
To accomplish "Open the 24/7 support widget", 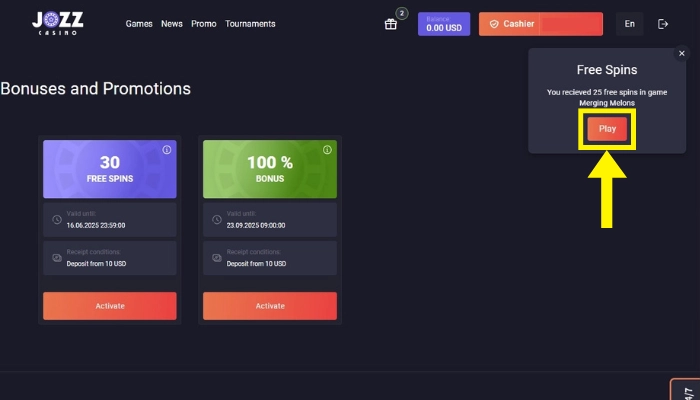I will click(684, 390).
